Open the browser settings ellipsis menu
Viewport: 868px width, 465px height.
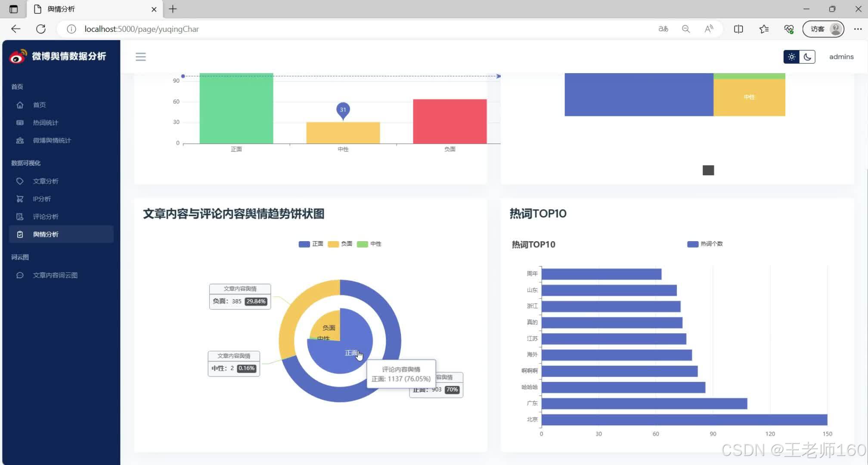pos(858,29)
